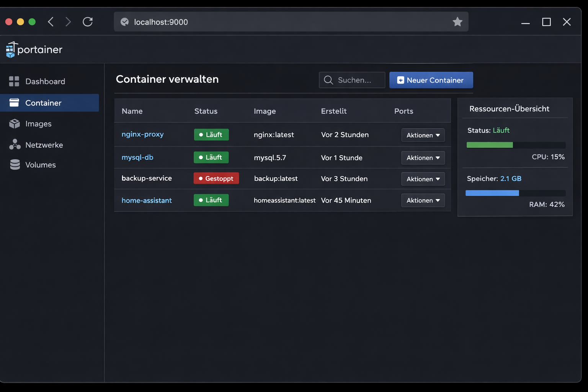Click the Netzwerke icon

pyautogui.click(x=14, y=145)
